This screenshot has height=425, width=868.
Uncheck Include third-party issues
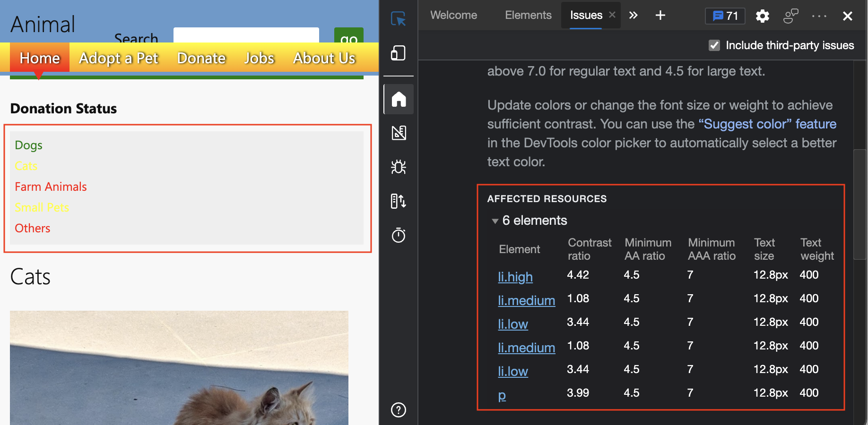click(x=713, y=45)
